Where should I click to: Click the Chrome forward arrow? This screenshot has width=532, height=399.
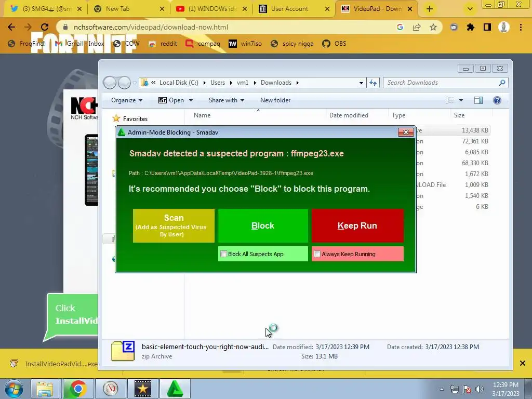click(x=28, y=27)
